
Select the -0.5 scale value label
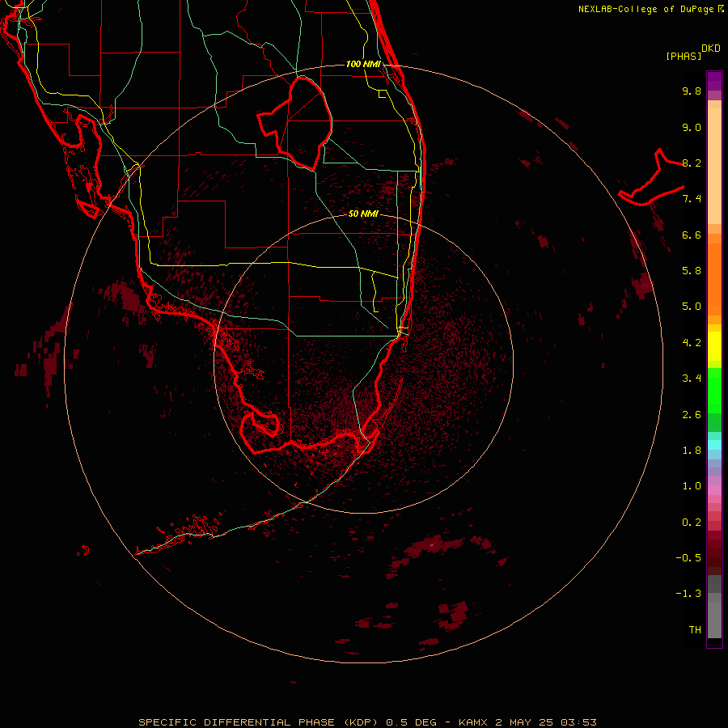point(688,558)
